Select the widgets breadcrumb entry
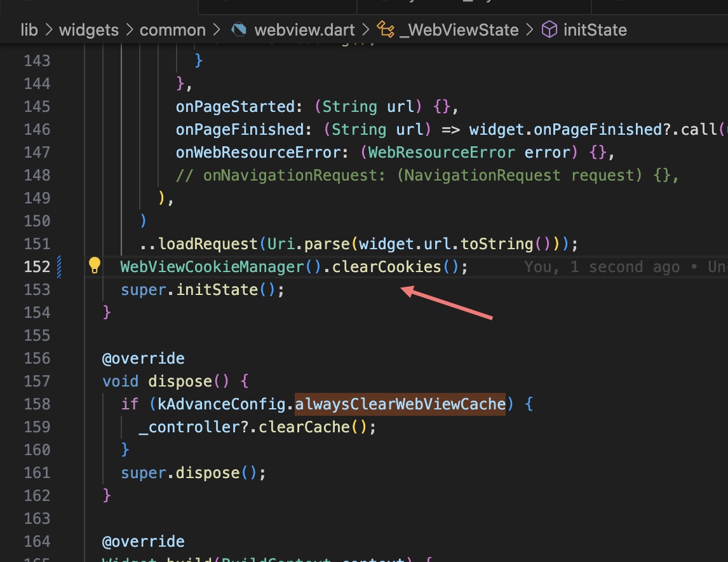 (x=88, y=29)
